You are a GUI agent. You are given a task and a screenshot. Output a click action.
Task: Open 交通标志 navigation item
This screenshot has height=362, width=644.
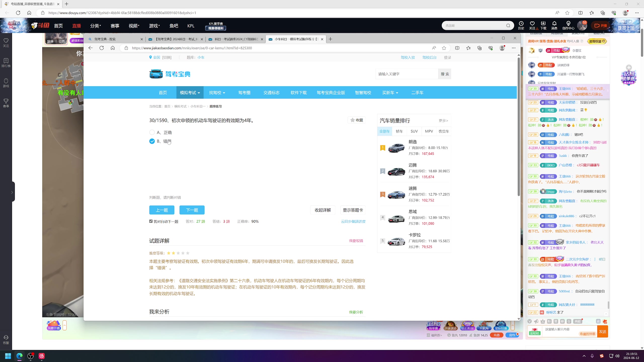(271, 93)
